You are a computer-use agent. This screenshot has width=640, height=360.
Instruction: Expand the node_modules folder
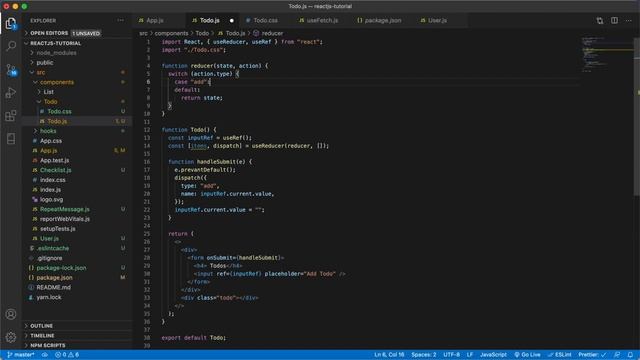pos(56,53)
